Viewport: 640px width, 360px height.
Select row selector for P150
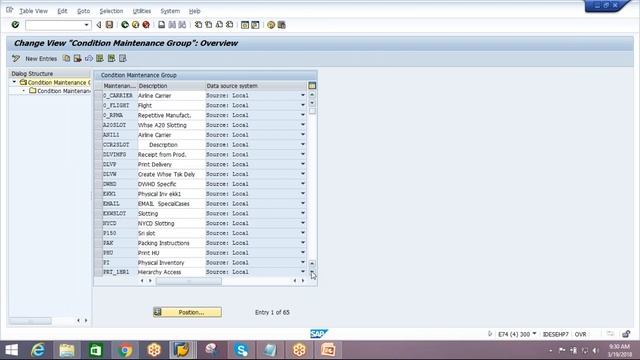click(98, 233)
